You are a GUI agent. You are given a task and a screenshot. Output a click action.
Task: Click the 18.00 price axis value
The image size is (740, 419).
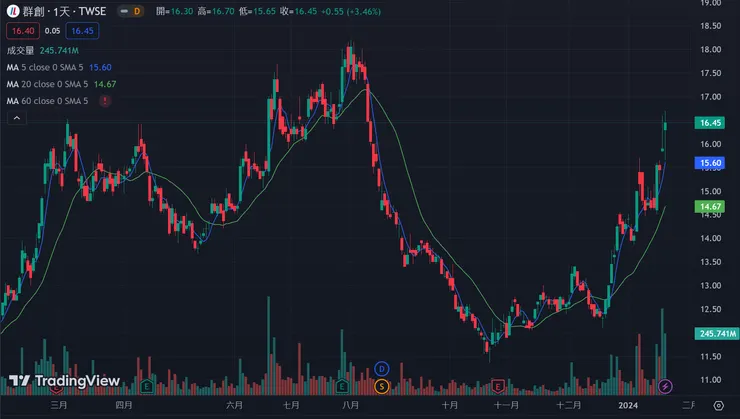coord(711,50)
